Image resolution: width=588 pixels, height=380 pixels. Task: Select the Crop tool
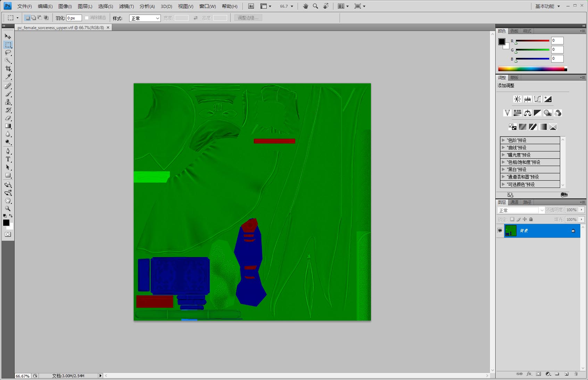click(8, 69)
